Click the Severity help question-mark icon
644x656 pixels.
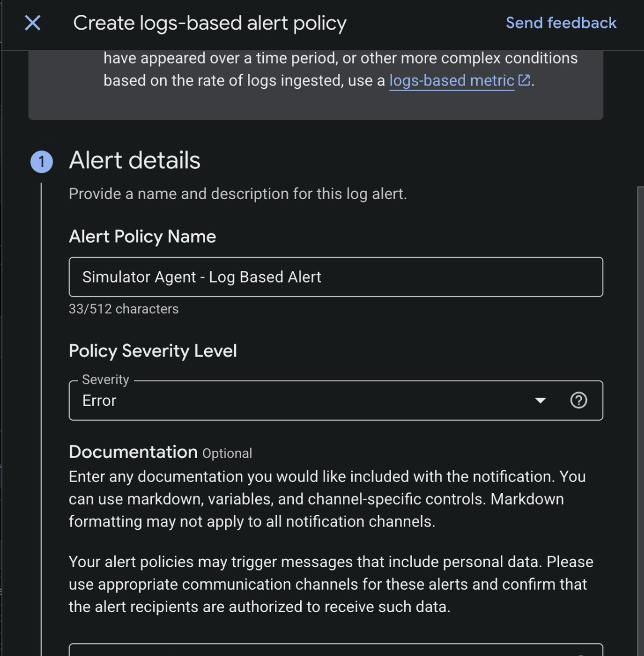pyautogui.click(x=578, y=400)
